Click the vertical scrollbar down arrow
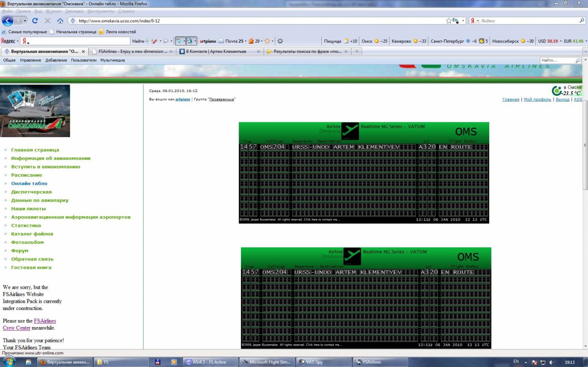This screenshot has height=367, width=588. tap(585, 346)
